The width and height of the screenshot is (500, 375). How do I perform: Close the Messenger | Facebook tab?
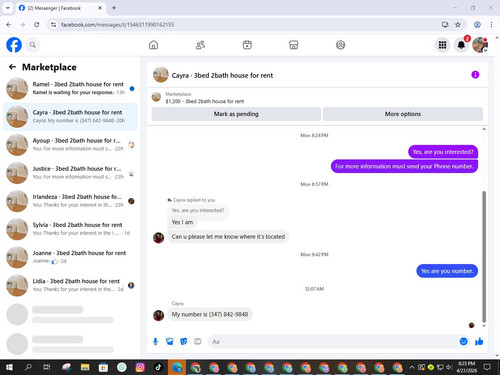coord(100,8)
